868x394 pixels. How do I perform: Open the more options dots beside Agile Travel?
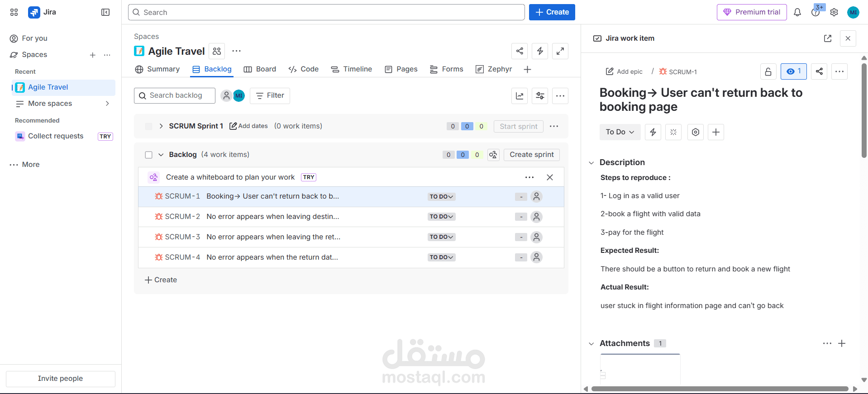(x=236, y=51)
